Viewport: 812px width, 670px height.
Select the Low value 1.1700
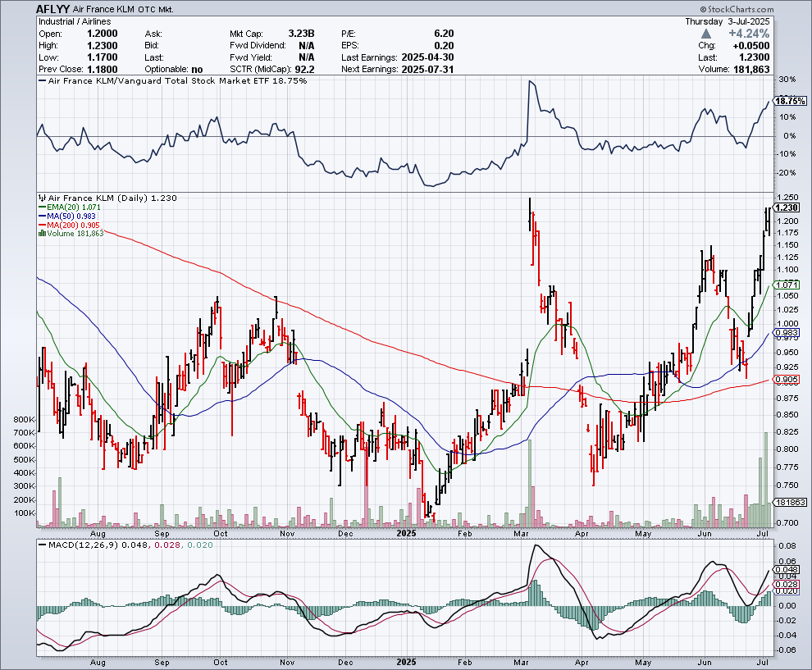(102, 57)
